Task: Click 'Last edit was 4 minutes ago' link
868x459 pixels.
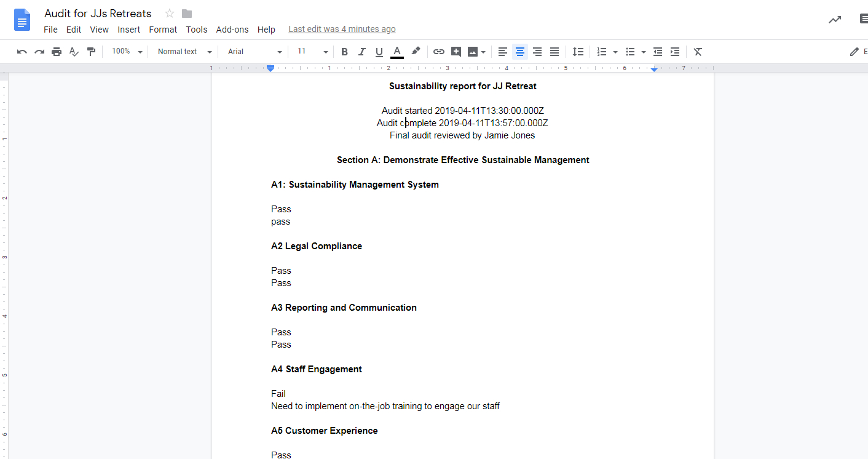Action: click(x=342, y=29)
